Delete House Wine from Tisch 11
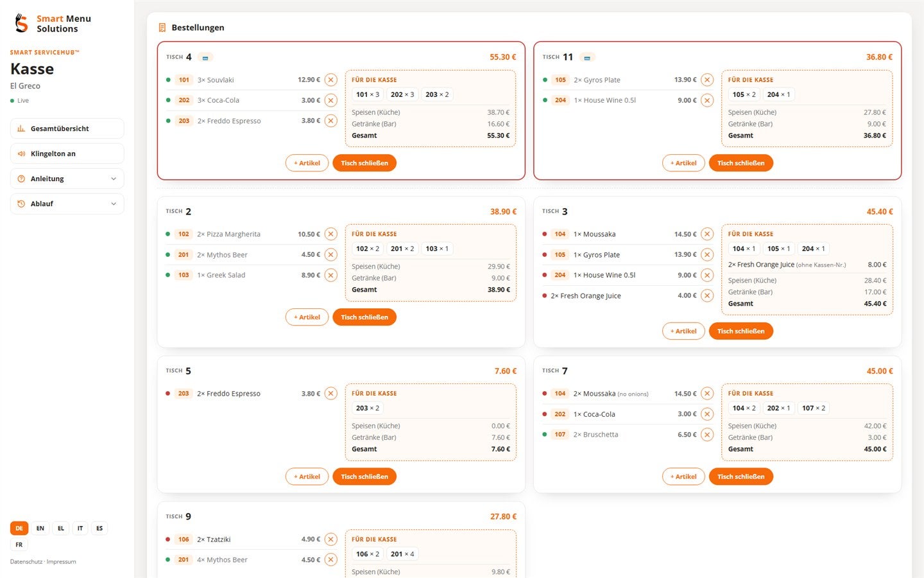This screenshot has width=924, height=578. click(707, 100)
